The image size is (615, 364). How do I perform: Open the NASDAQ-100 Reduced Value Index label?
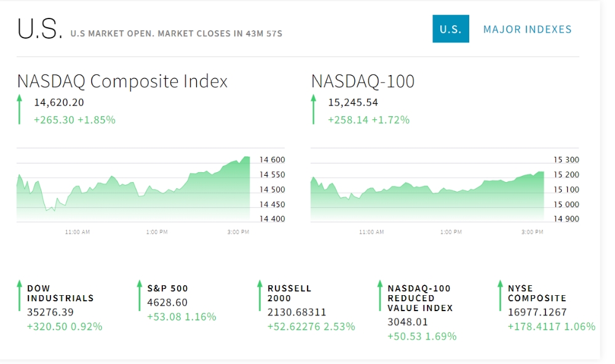point(420,298)
